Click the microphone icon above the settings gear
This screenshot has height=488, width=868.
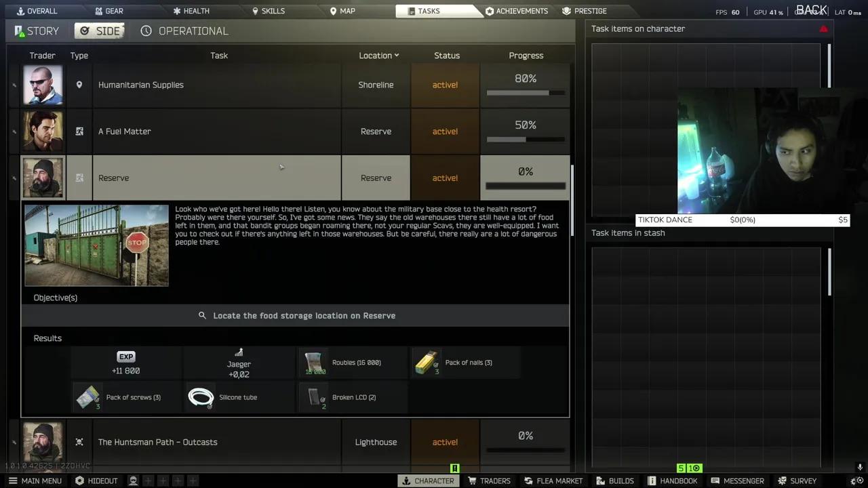[860, 468]
